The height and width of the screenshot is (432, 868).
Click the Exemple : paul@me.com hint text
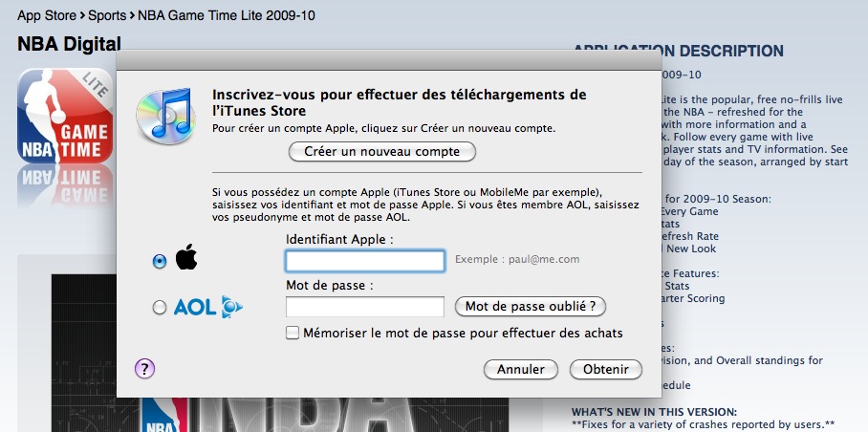[x=517, y=259]
